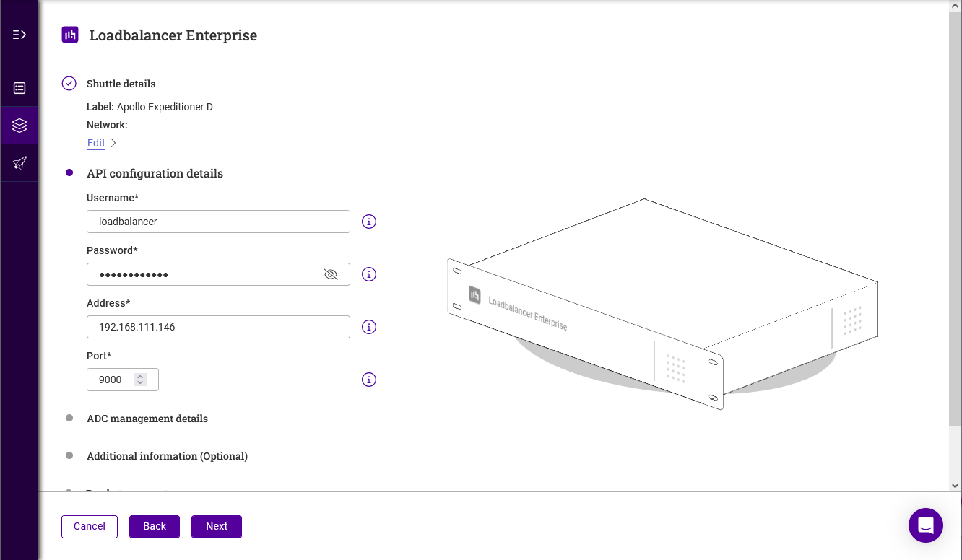Click the Loadbalancer Enterprise appliance illustration
The image size is (962, 560).
click(x=662, y=305)
